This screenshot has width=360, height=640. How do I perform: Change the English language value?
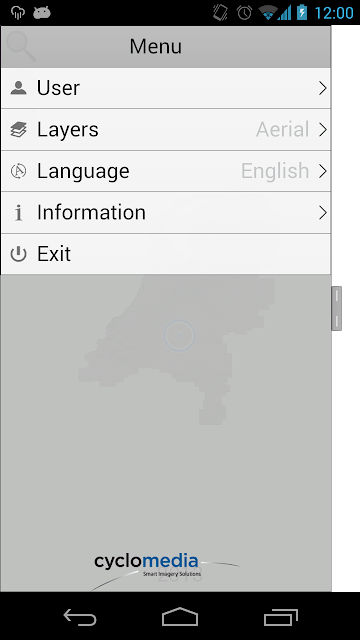coord(275,171)
